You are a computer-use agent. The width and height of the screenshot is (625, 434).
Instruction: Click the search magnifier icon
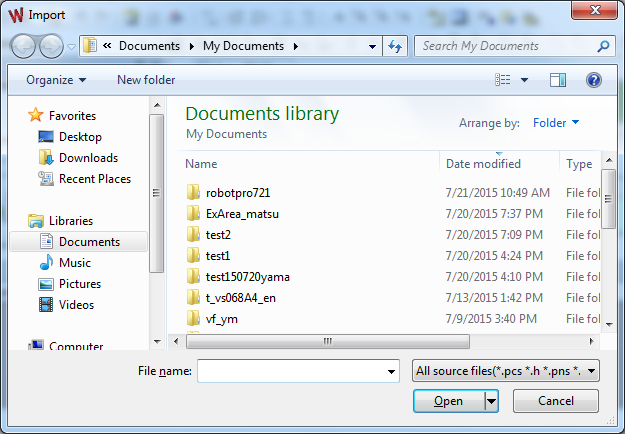pos(603,46)
